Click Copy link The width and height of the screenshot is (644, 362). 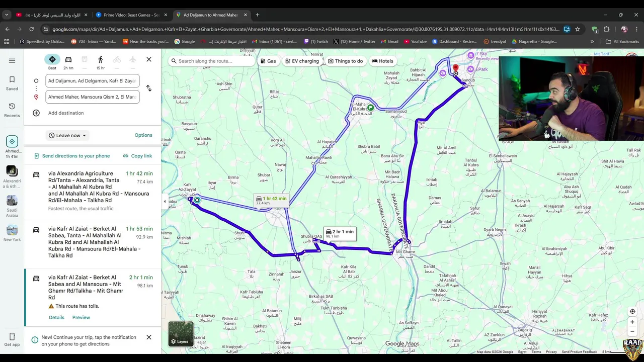pos(137,156)
